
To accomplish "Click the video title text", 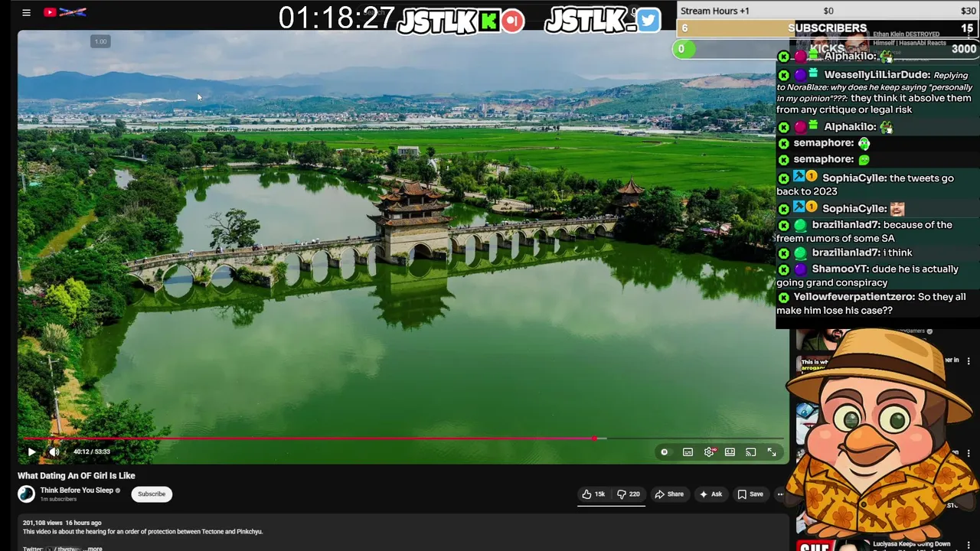I will tap(77, 475).
